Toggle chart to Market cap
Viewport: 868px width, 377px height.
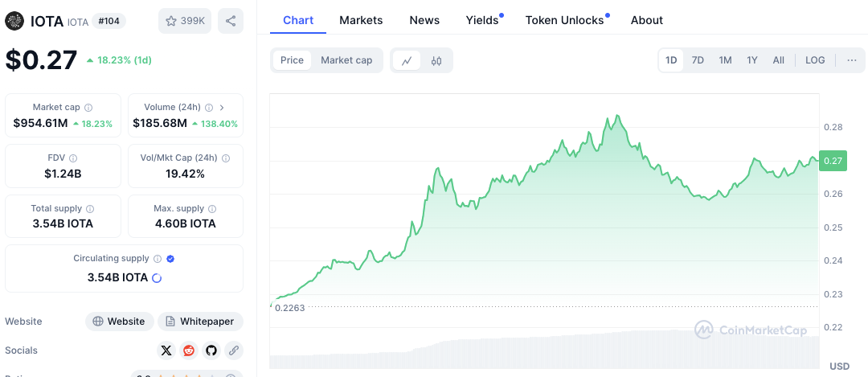click(x=346, y=60)
